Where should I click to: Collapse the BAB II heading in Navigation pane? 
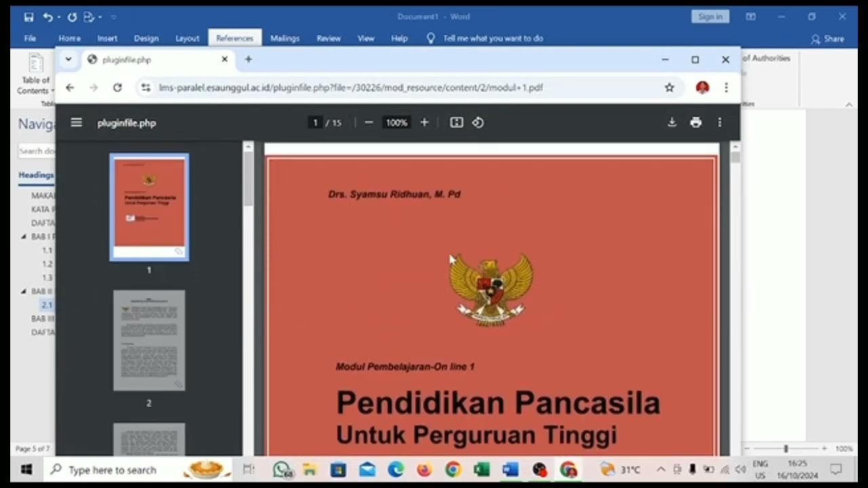pyautogui.click(x=24, y=291)
